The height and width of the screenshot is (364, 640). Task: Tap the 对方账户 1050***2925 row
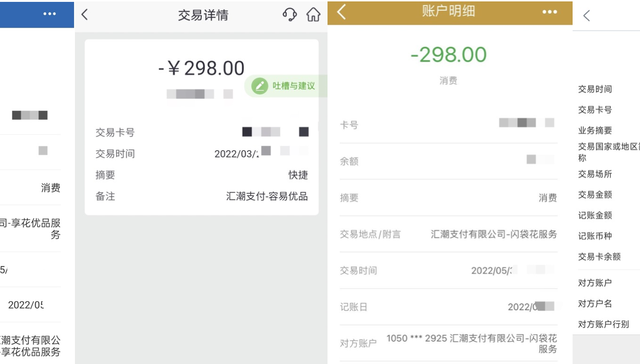pos(448,343)
